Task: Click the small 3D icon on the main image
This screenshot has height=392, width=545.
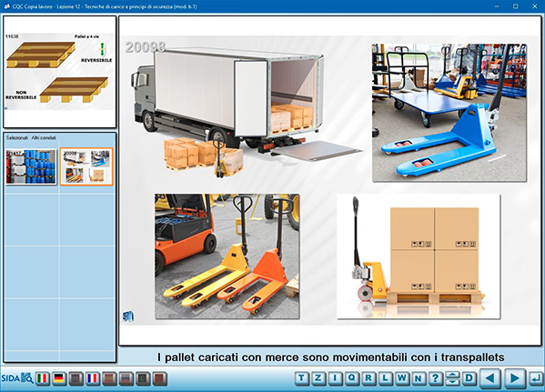Action: [x=128, y=317]
